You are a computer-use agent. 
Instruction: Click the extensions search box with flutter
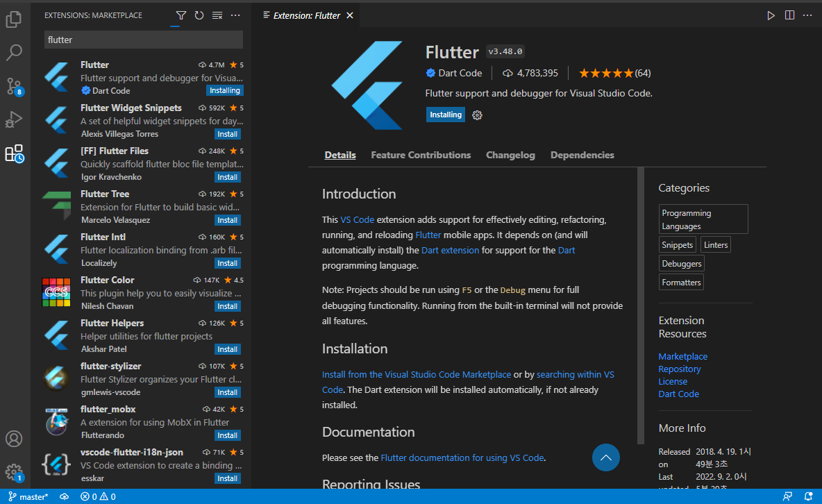pyautogui.click(x=144, y=40)
